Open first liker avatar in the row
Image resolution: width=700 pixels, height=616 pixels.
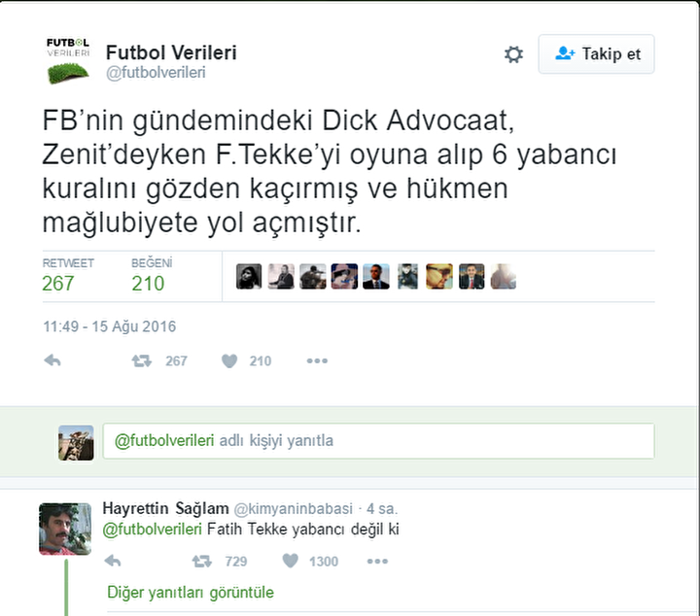[x=249, y=277]
